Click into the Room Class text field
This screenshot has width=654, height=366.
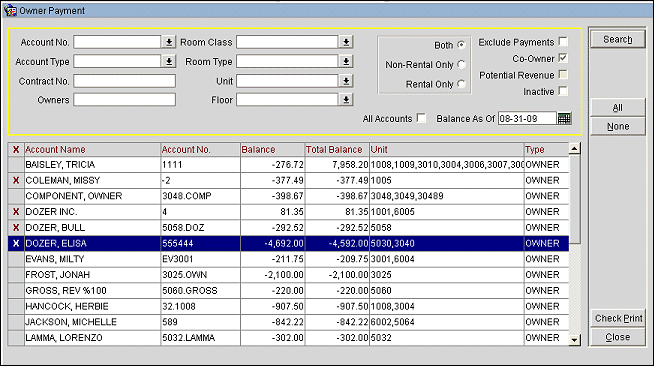pyautogui.click(x=287, y=42)
